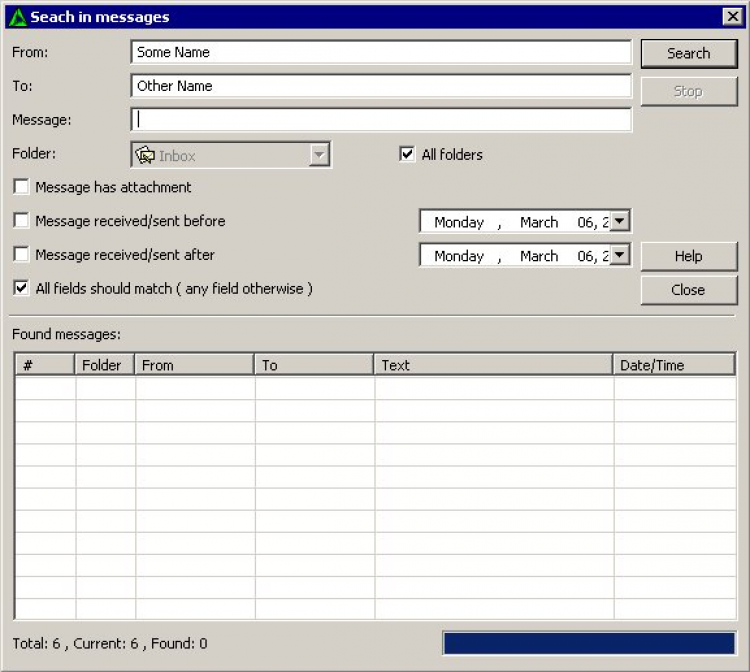Click the Close button

click(688, 290)
